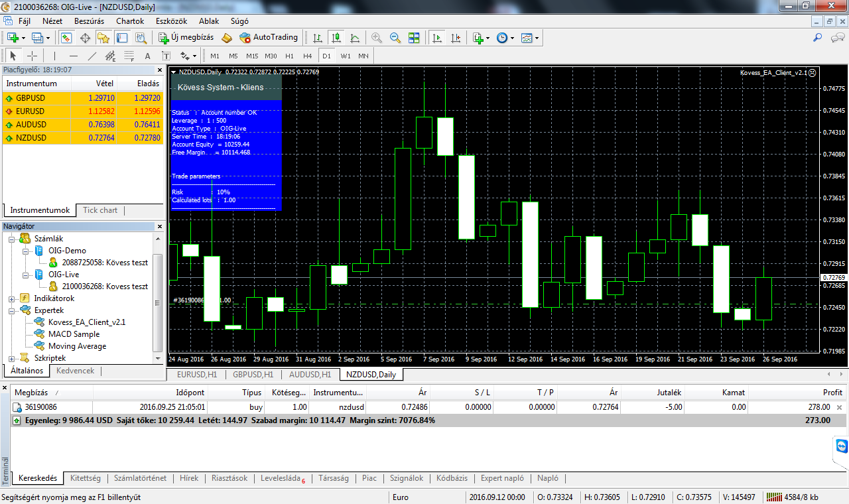Viewport: 849px width, 504px height.
Task: Toggle the chart auto scroll button
Action: pos(437,38)
